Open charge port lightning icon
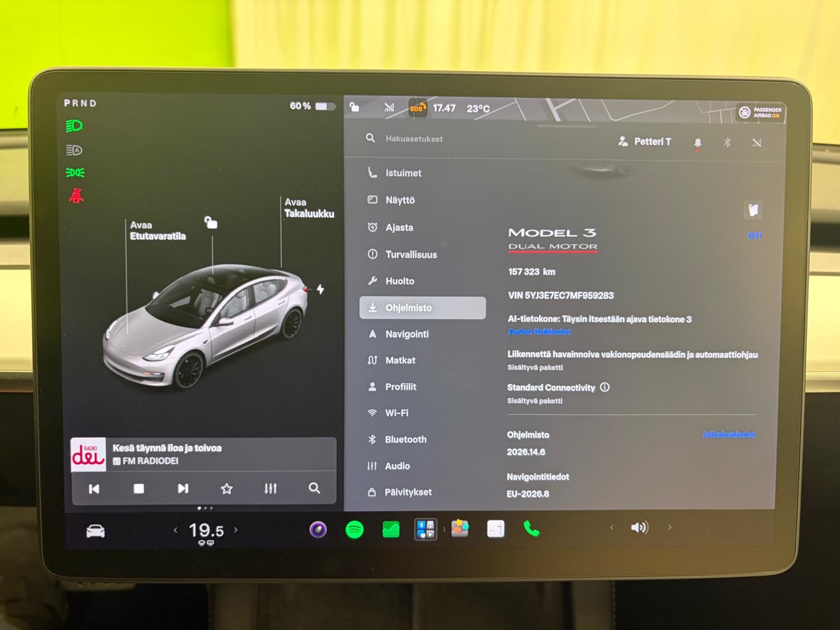The height and width of the screenshot is (630, 840). (x=320, y=289)
